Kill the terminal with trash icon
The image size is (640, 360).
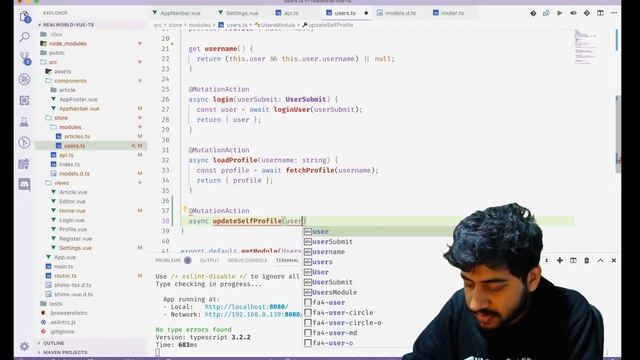[x=587, y=260]
